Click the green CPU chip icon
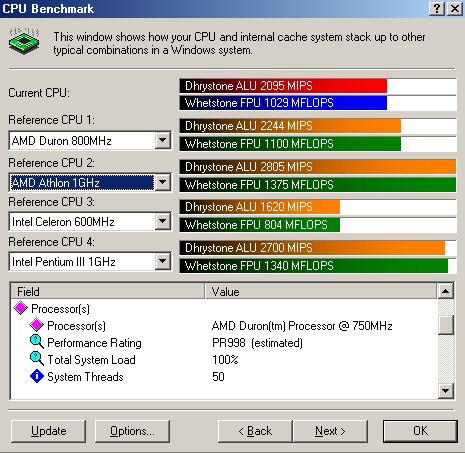 [24, 41]
